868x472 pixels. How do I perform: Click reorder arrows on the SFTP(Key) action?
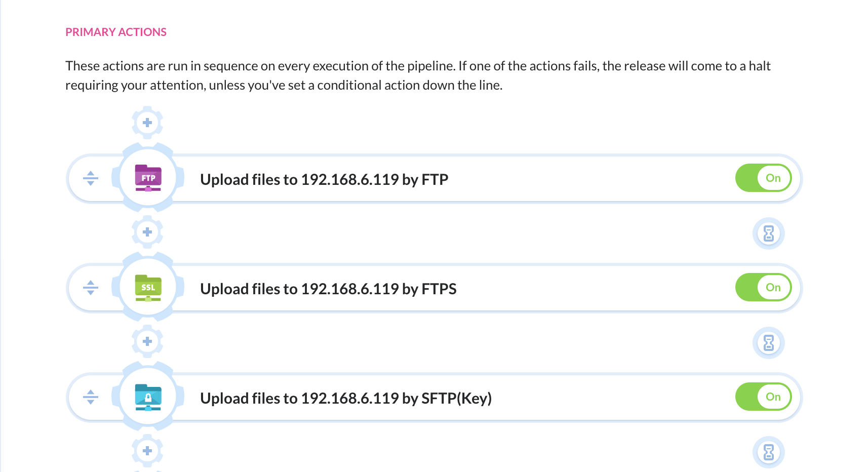click(x=91, y=397)
